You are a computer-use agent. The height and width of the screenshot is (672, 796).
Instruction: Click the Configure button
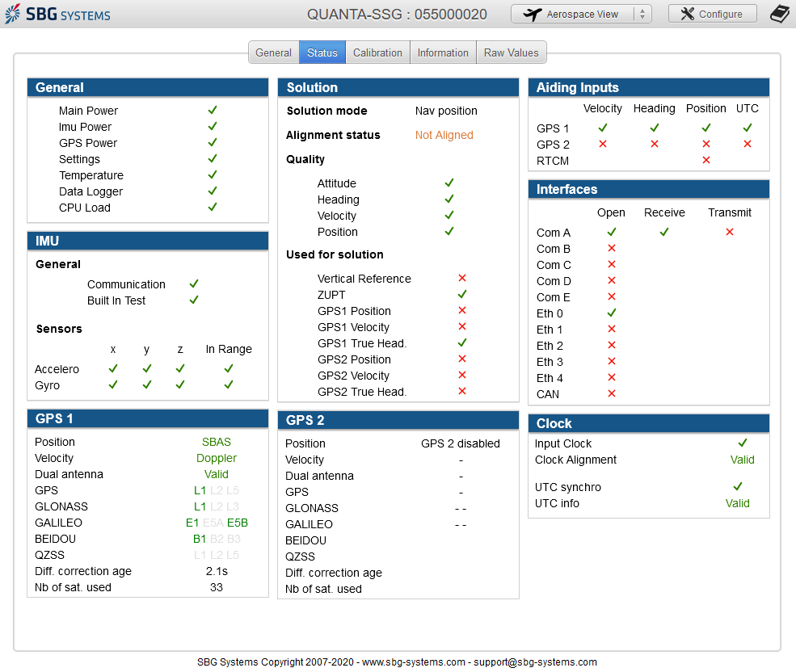click(x=713, y=15)
